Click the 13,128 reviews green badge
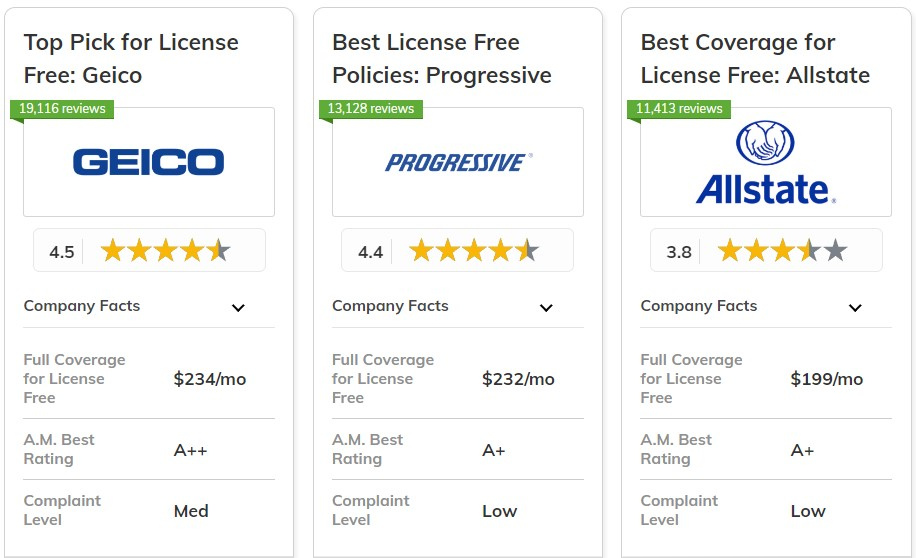 pos(370,109)
